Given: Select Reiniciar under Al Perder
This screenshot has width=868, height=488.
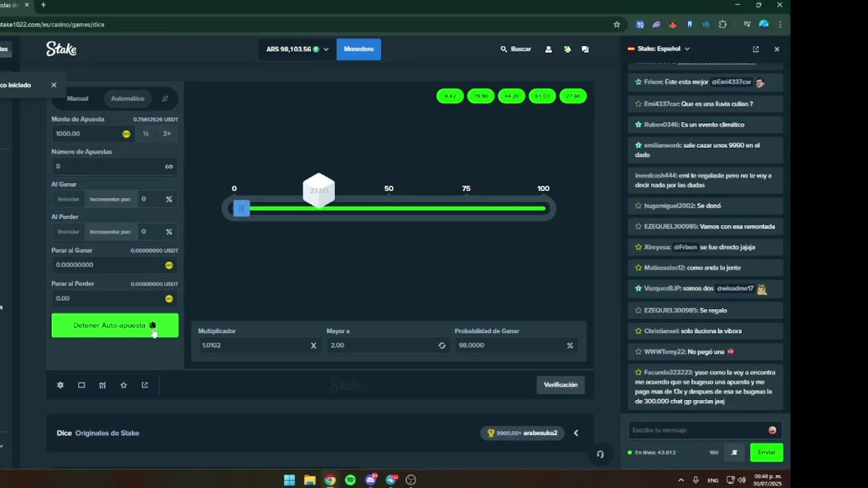Looking at the screenshot, I should click(x=68, y=232).
